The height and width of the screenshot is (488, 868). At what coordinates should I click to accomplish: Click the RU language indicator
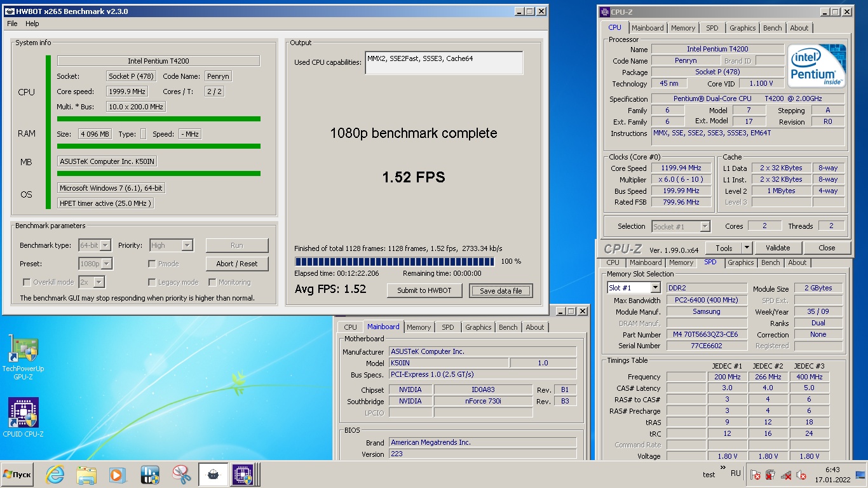click(736, 474)
